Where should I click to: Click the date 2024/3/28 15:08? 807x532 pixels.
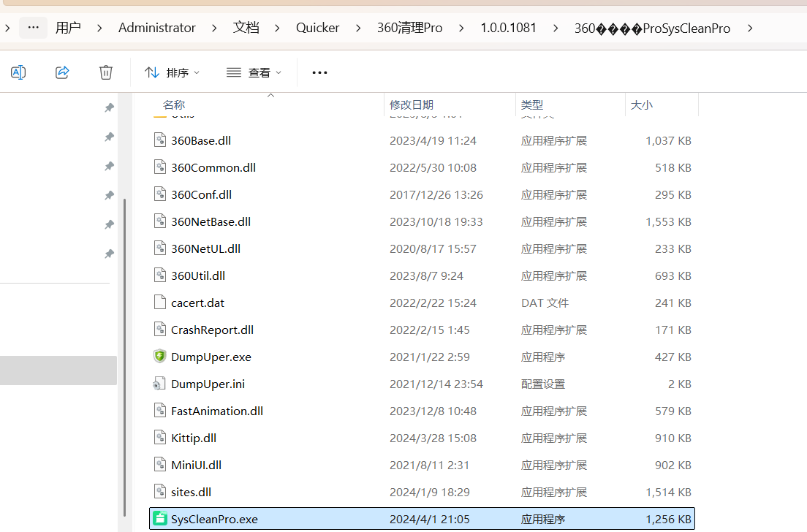point(433,438)
